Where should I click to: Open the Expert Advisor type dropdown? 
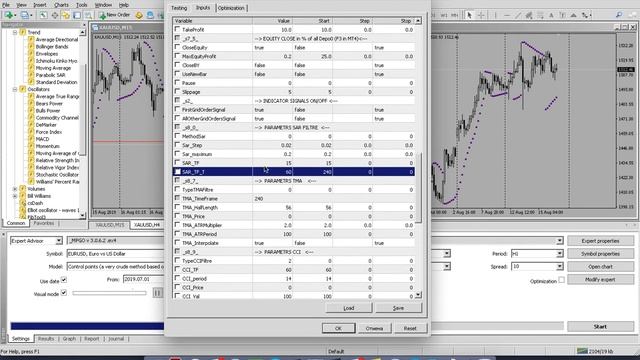click(59, 241)
